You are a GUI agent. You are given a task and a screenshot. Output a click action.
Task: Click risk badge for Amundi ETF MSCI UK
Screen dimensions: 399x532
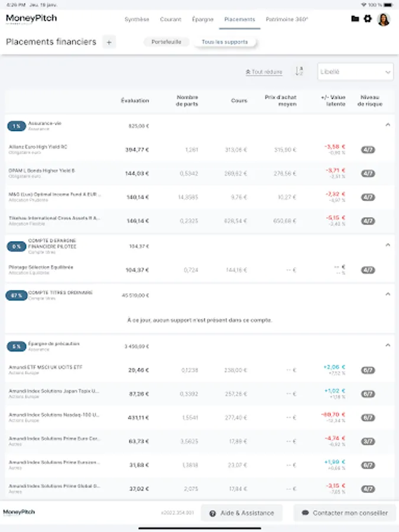click(x=368, y=370)
